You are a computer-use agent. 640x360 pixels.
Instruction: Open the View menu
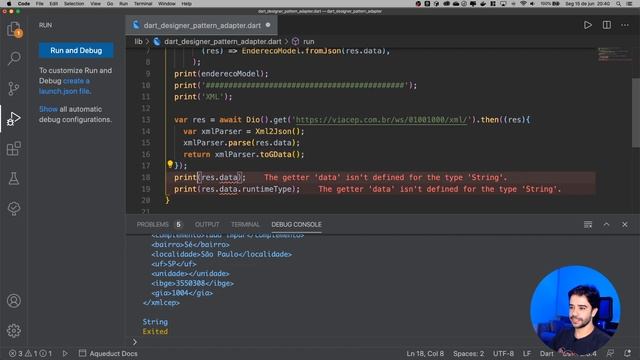pyautogui.click(x=95, y=4)
